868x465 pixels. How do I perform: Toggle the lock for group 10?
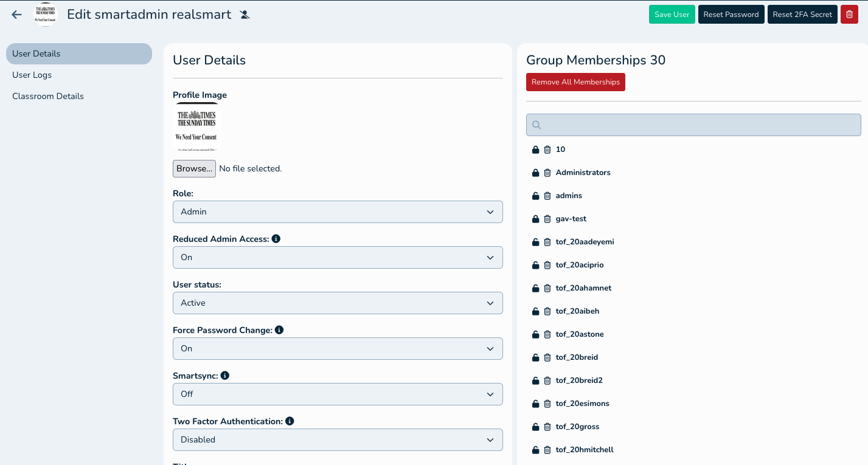[535, 150]
